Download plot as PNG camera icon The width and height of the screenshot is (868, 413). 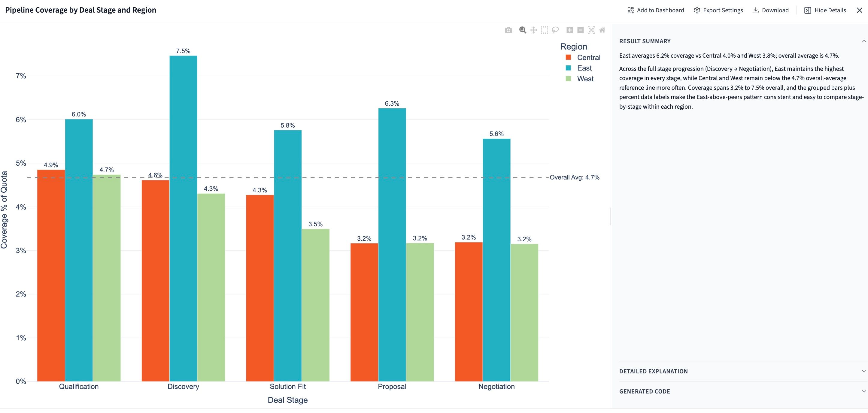tap(508, 30)
